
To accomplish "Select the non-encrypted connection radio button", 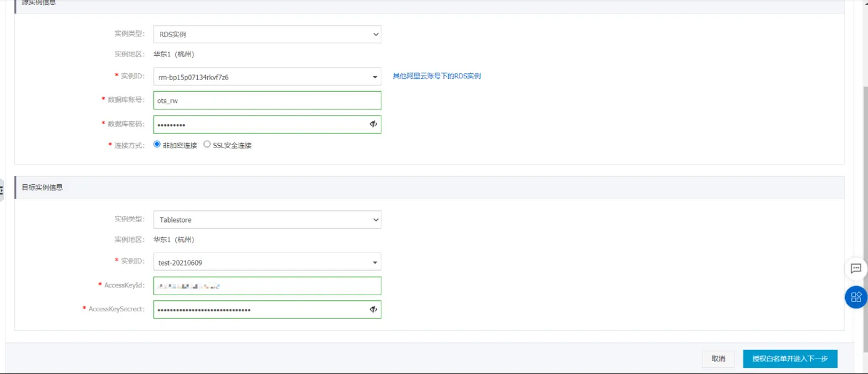I will coord(157,145).
